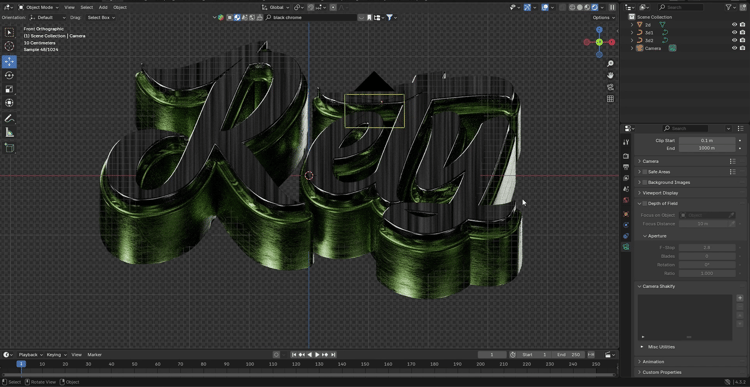Switch orthographic/perspective with grid icon

click(x=610, y=99)
